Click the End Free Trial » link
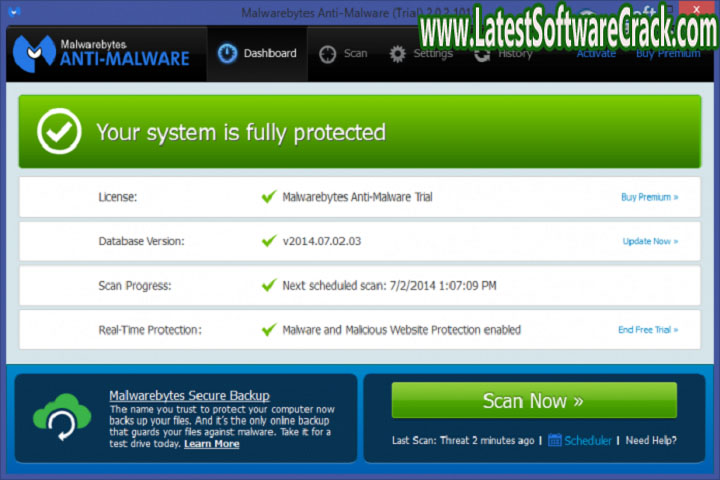 click(648, 330)
